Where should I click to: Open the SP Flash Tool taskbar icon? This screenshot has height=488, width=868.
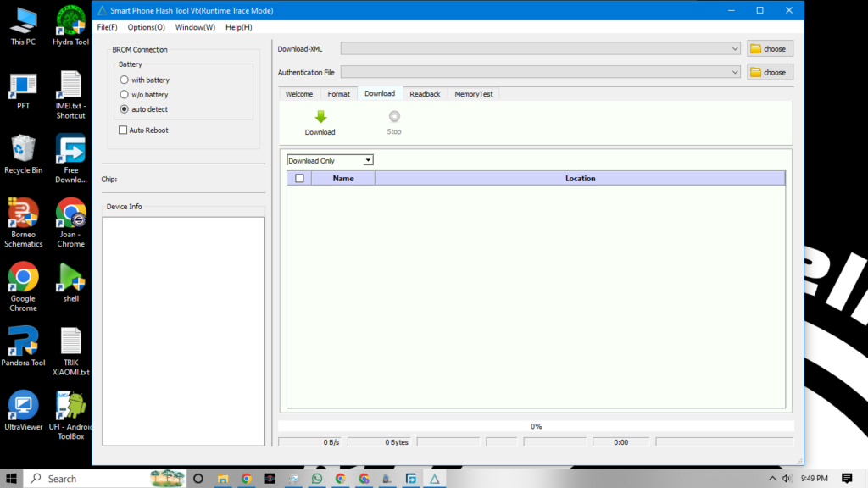434,479
